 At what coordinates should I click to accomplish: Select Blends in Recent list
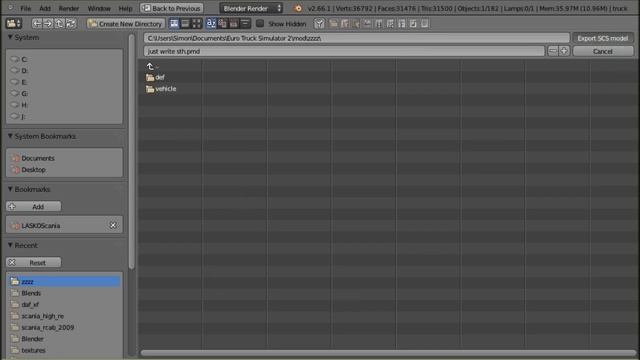[64, 293]
